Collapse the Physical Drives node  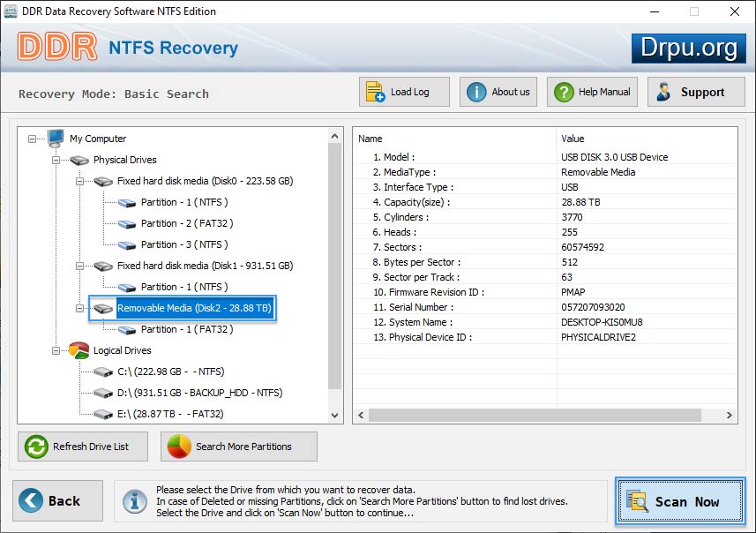click(56, 160)
